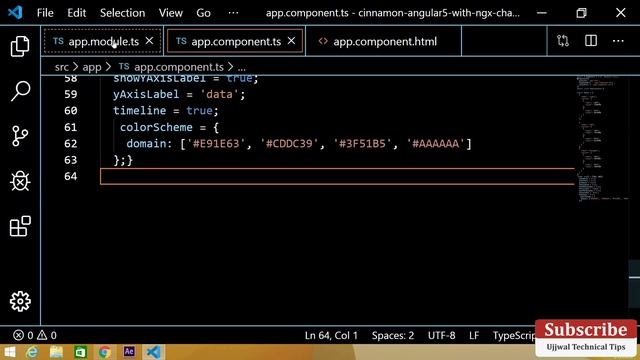Click the Subscribe overlay button
The height and width of the screenshot is (360, 640).
pyautogui.click(x=586, y=338)
